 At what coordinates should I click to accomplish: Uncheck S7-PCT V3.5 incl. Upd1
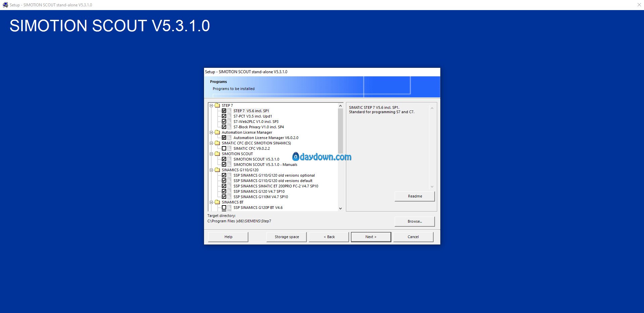[x=224, y=116]
